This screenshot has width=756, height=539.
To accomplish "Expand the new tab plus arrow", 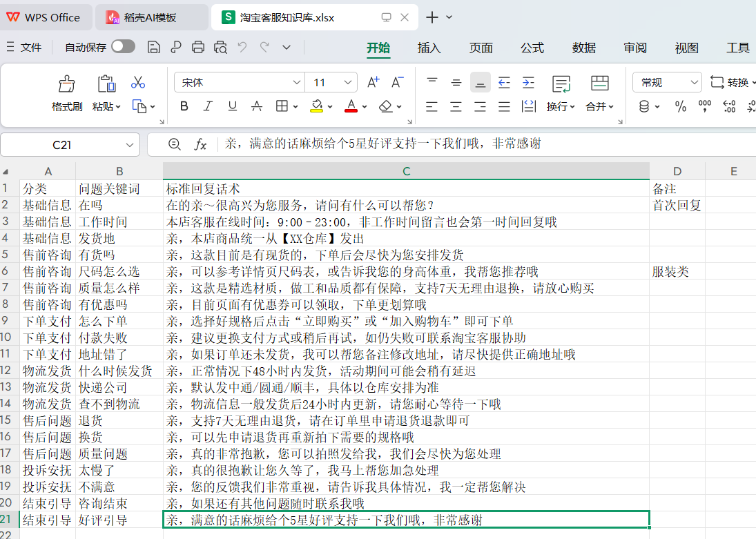I will point(449,17).
